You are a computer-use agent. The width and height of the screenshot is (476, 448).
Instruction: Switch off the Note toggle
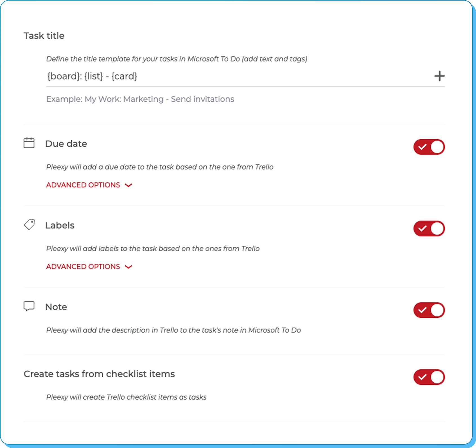pyautogui.click(x=429, y=310)
